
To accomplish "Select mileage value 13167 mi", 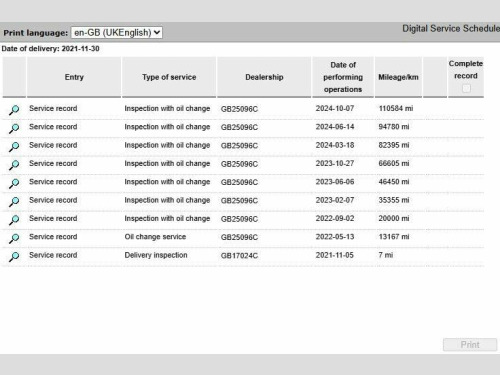I will point(394,237).
